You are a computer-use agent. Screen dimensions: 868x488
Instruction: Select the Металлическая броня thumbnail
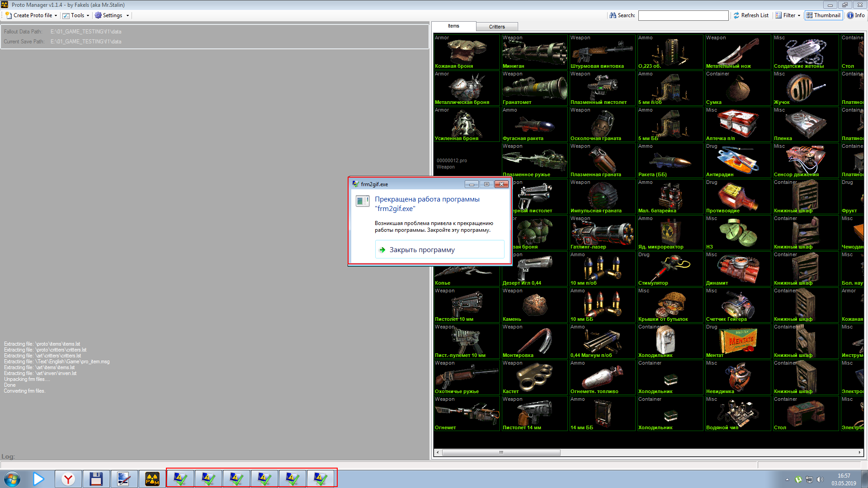point(467,88)
